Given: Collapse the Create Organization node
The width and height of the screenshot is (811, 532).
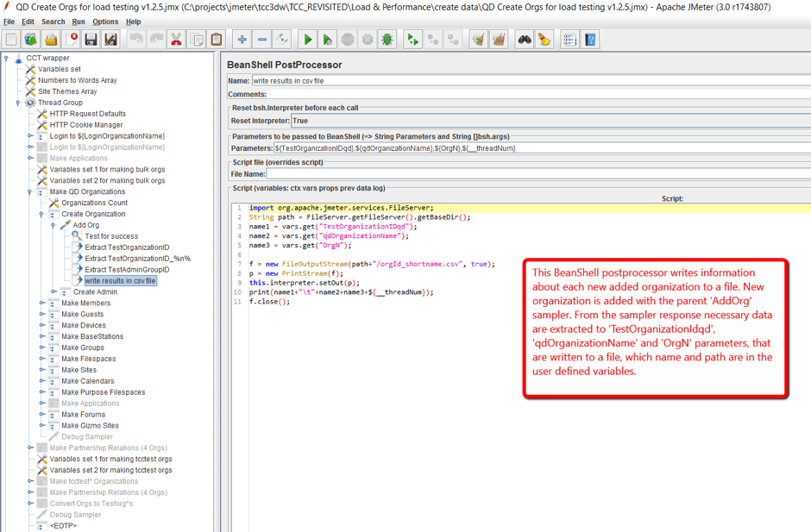Looking at the screenshot, I should point(41,214).
